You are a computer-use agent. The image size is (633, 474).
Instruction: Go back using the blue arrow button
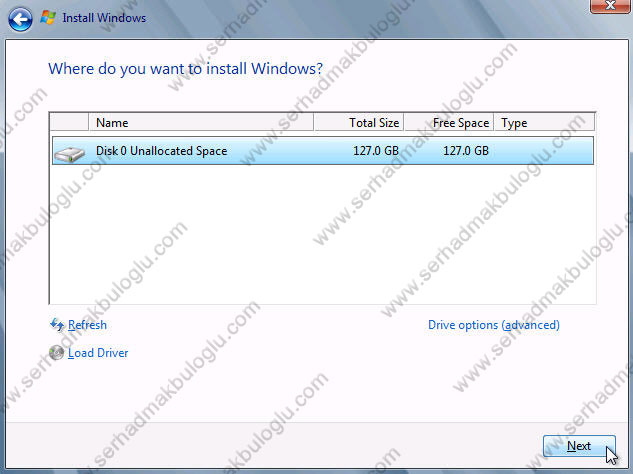20,19
